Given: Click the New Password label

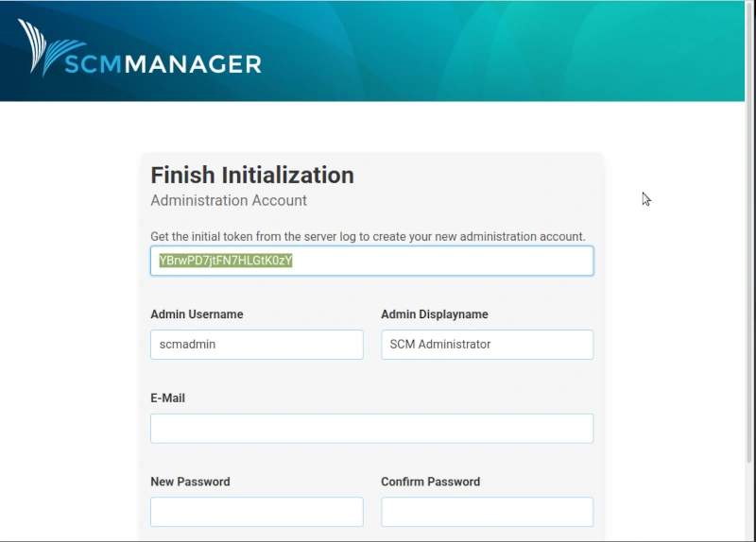Looking at the screenshot, I should pyautogui.click(x=191, y=482).
